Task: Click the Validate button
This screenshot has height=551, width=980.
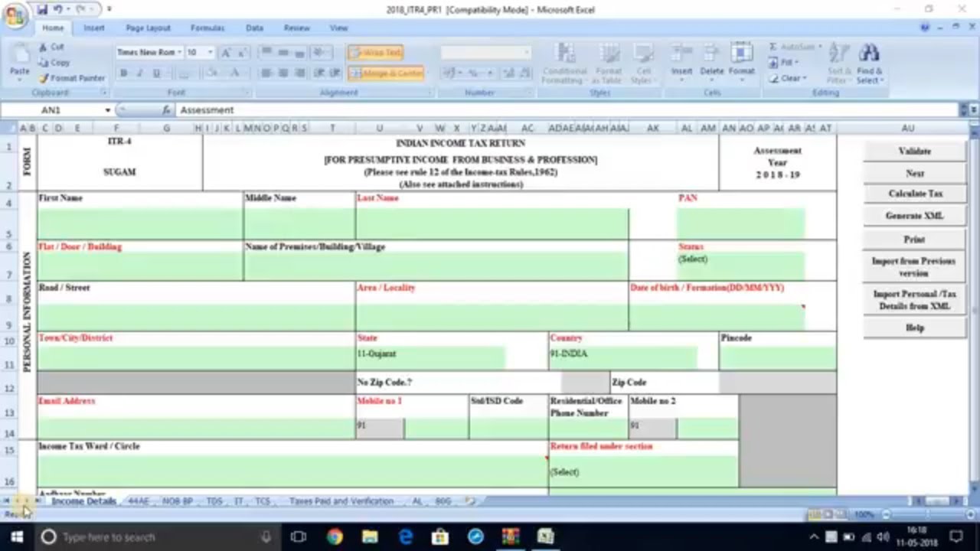Action: (915, 152)
